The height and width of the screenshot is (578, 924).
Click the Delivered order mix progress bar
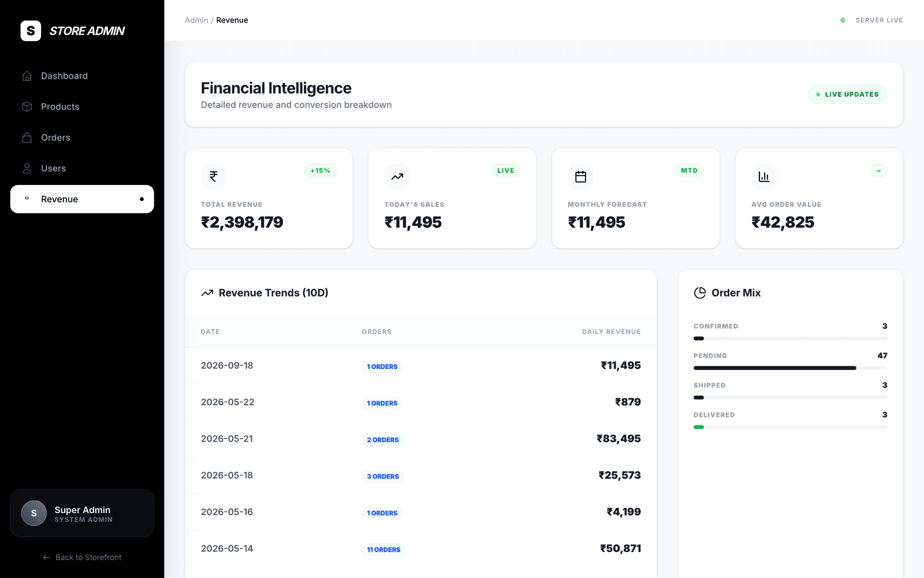point(790,427)
